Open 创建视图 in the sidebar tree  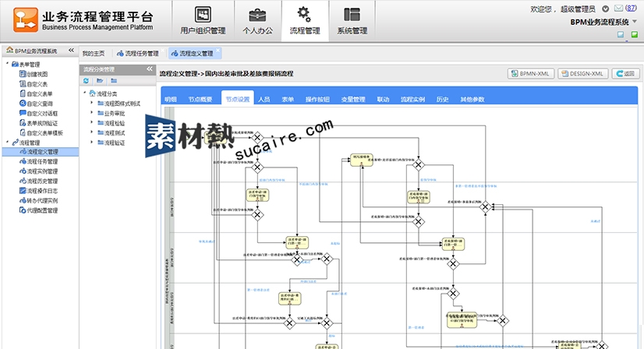tap(34, 74)
